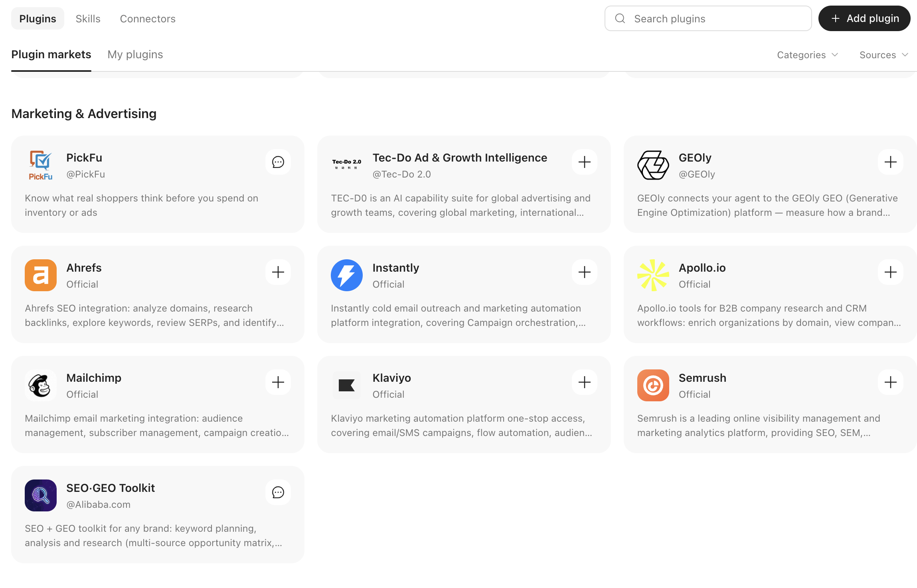Click the Official label under Mailchimp

[x=82, y=395]
